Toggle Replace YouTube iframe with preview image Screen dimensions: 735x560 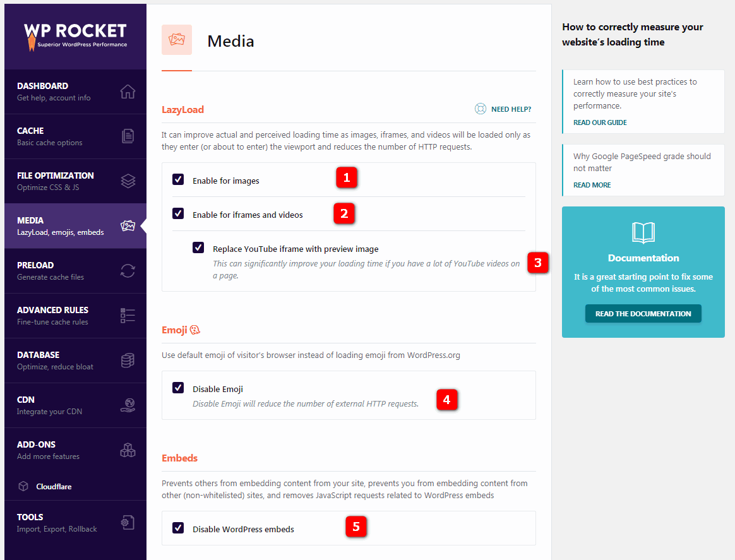198,248
